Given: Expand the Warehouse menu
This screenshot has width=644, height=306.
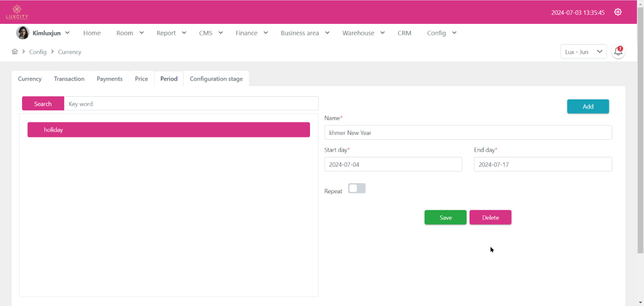Looking at the screenshot, I should coord(364,33).
